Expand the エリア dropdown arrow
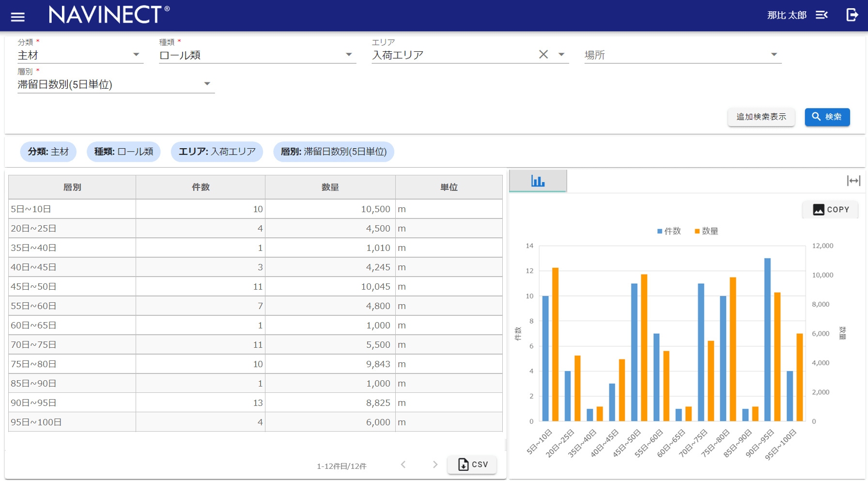This screenshot has width=868, height=481. coord(561,55)
